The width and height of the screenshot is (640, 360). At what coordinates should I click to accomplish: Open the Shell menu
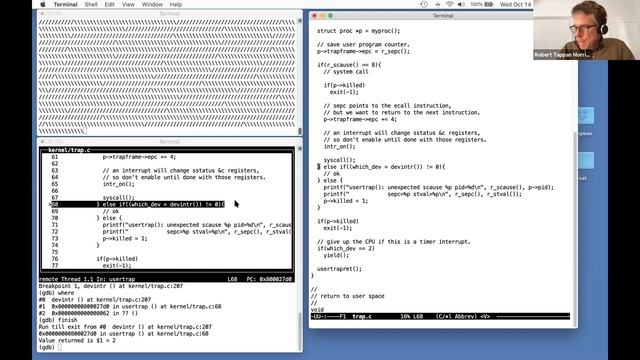coord(91,4)
